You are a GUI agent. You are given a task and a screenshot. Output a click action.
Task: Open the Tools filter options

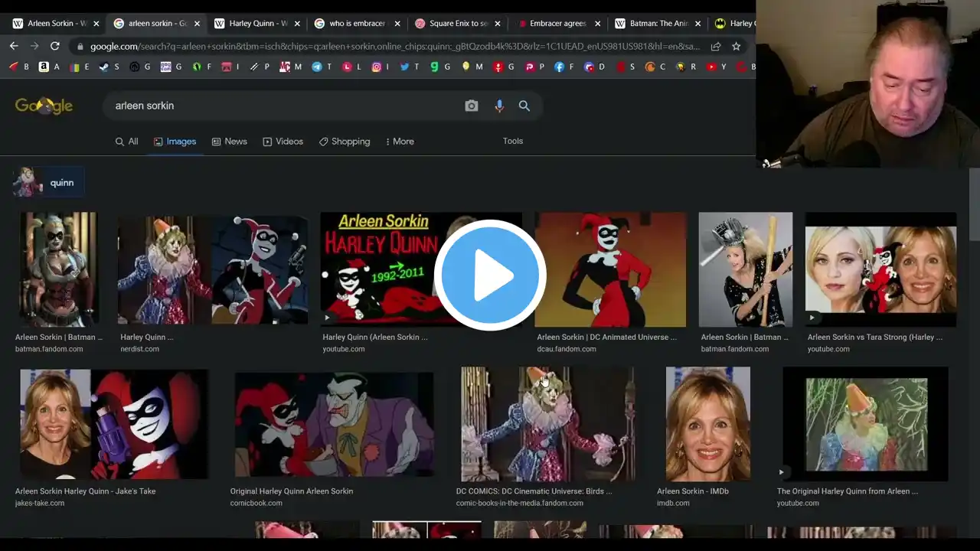tap(512, 141)
